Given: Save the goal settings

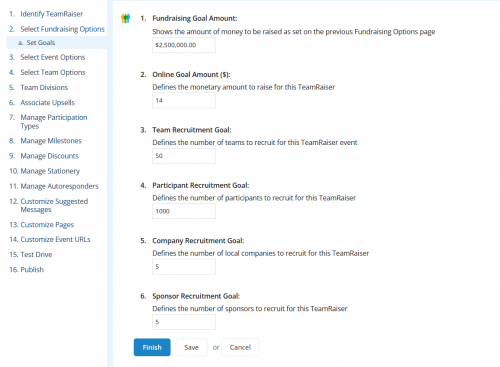Looking at the screenshot, I should click(x=191, y=347).
